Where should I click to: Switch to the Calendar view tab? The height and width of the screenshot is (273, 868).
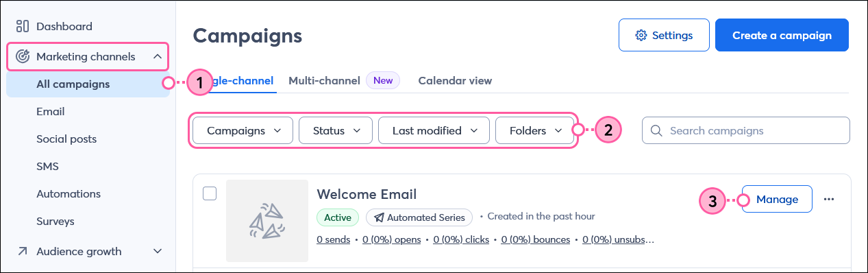pyautogui.click(x=455, y=80)
